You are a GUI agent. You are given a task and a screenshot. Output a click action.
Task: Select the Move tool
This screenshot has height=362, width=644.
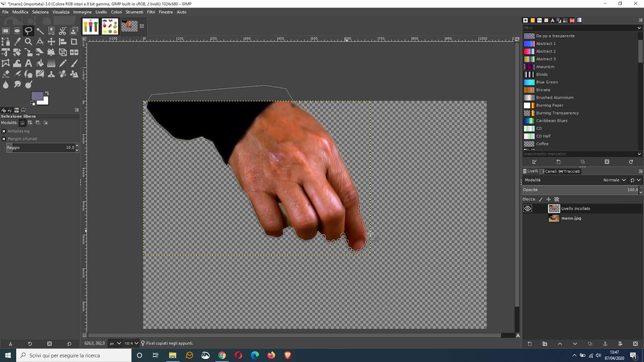pyautogui.click(x=51, y=42)
